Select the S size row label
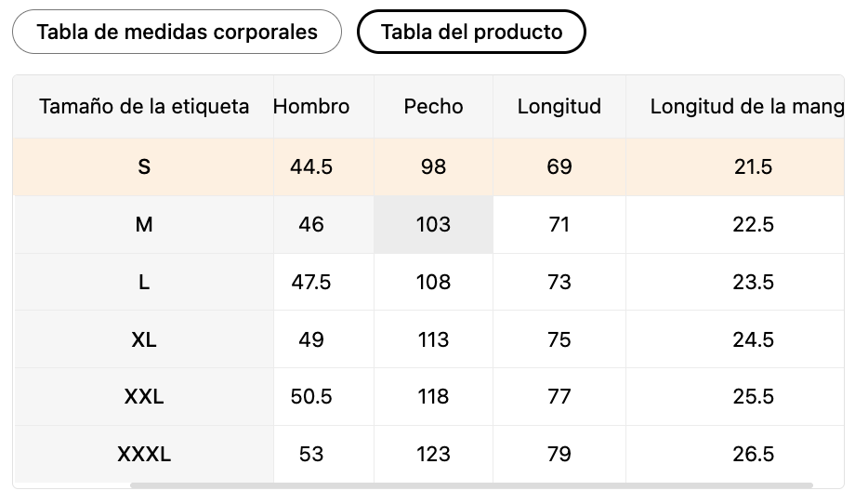Screen dimensions: 868x504 (144, 166)
